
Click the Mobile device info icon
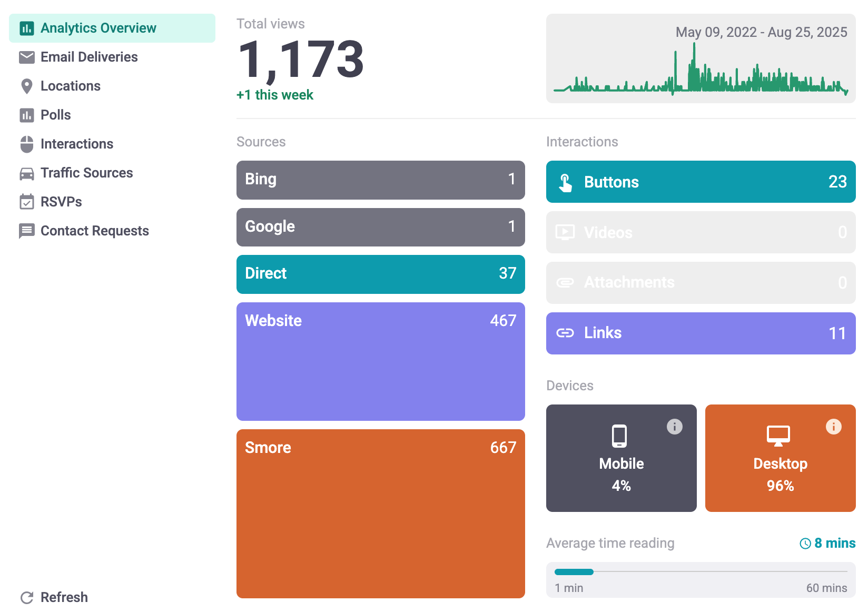tap(674, 427)
